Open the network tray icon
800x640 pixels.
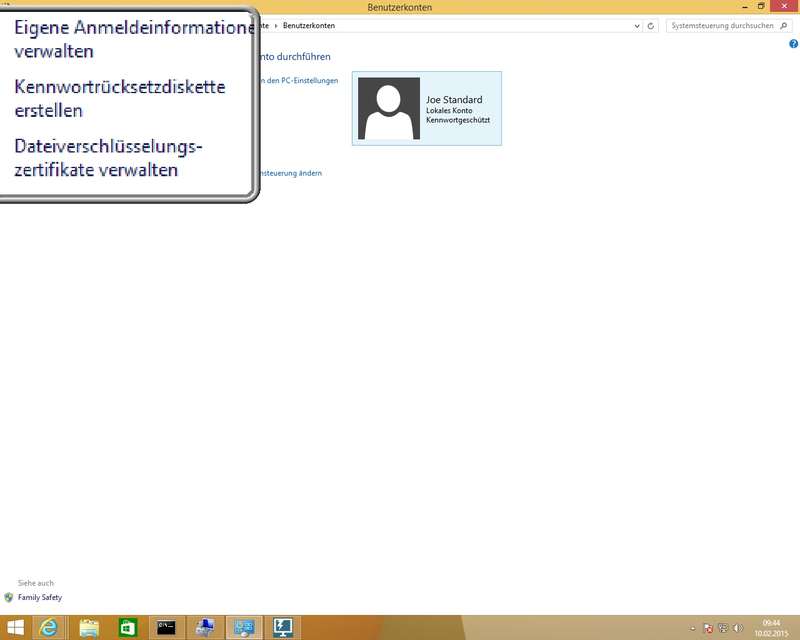(723, 628)
